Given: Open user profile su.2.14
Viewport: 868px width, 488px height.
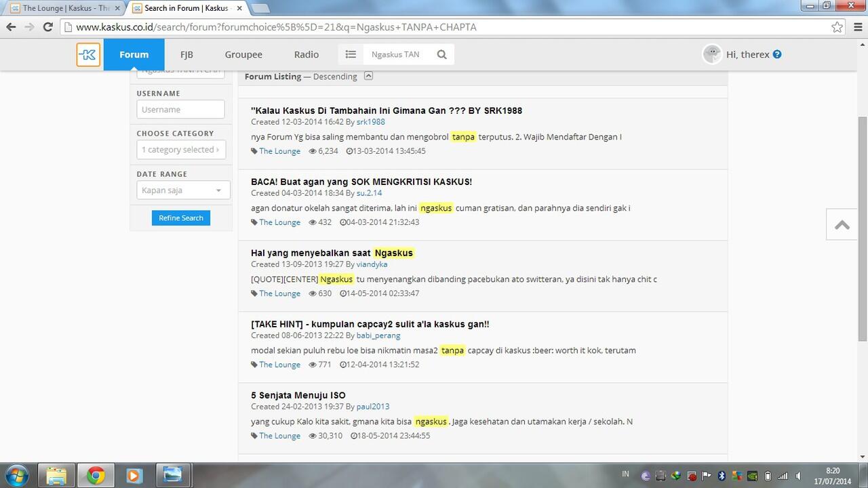Looking at the screenshot, I should [369, 193].
